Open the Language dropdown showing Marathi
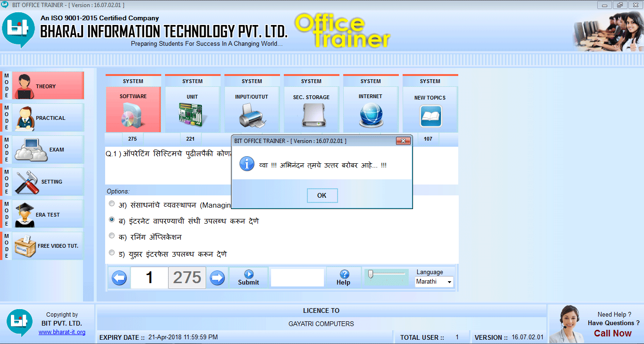Image resolution: width=644 pixels, height=344 pixels. (434, 282)
